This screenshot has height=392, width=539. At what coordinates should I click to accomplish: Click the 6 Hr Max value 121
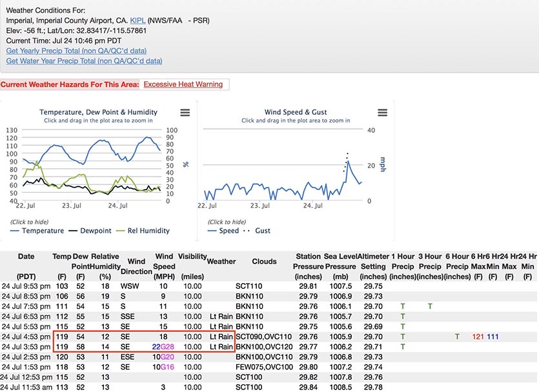click(x=478, y=337)
